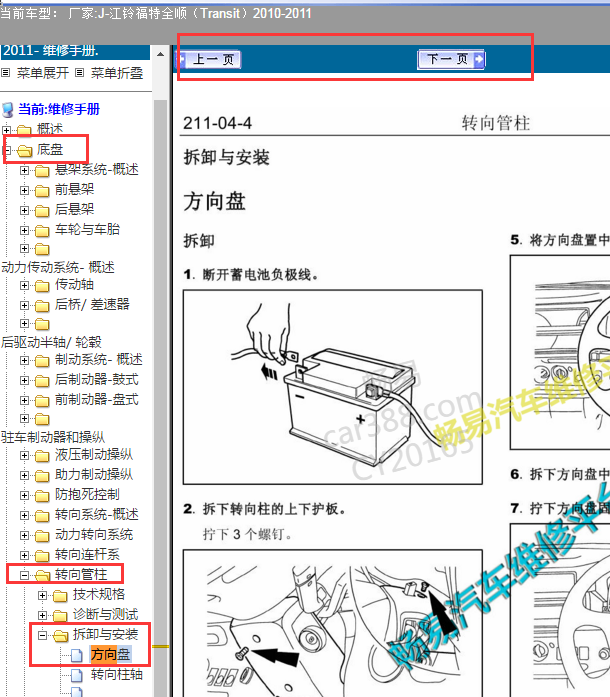Click the 拆卸与安装 open folder icon
This screenshot has width=610, height=697.
(60, 636)
